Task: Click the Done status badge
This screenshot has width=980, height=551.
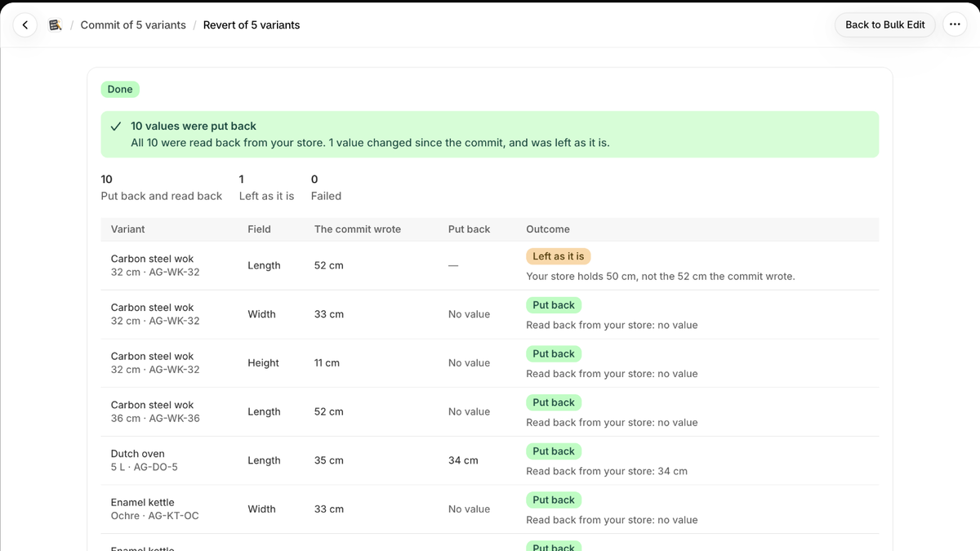Action: pos(120,90)
